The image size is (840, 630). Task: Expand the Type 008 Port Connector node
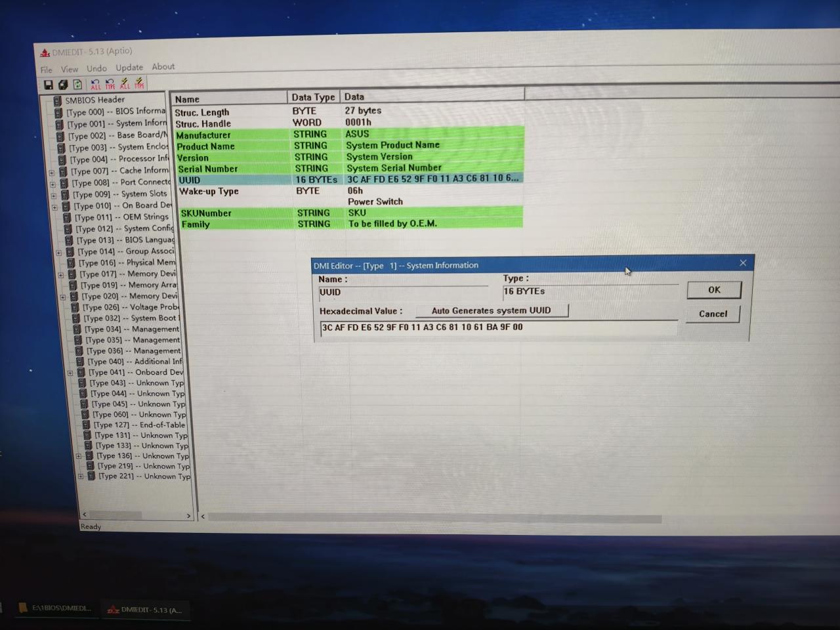53,184
